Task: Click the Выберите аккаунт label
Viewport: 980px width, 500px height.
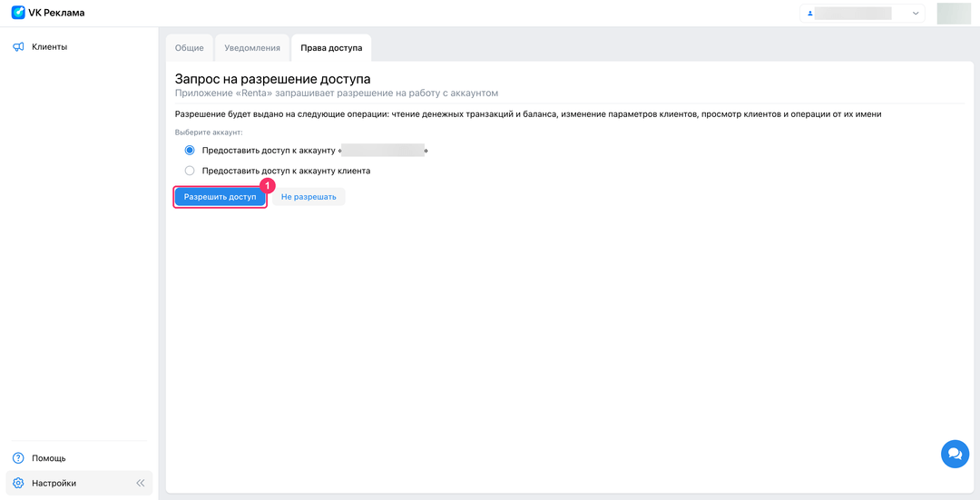Action: coord(208,132)
